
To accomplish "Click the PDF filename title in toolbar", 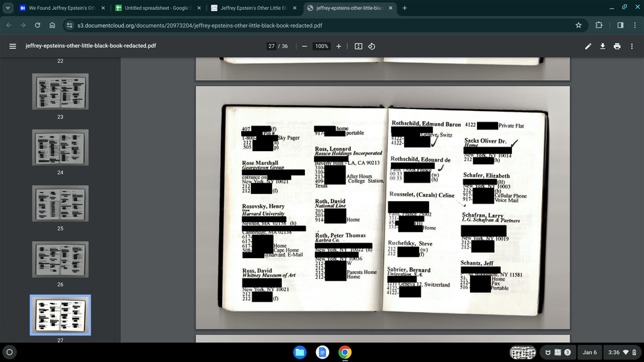I will click(91, 45).
